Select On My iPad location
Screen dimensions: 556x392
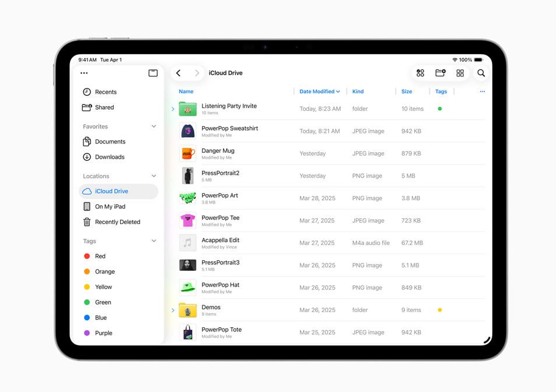(118, 206)
